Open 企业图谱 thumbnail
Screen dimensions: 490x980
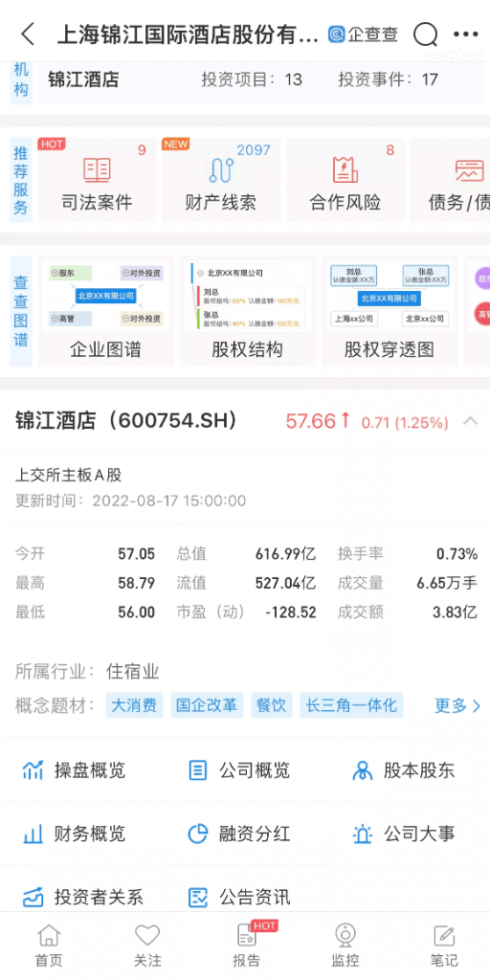(x=105, y=311)
